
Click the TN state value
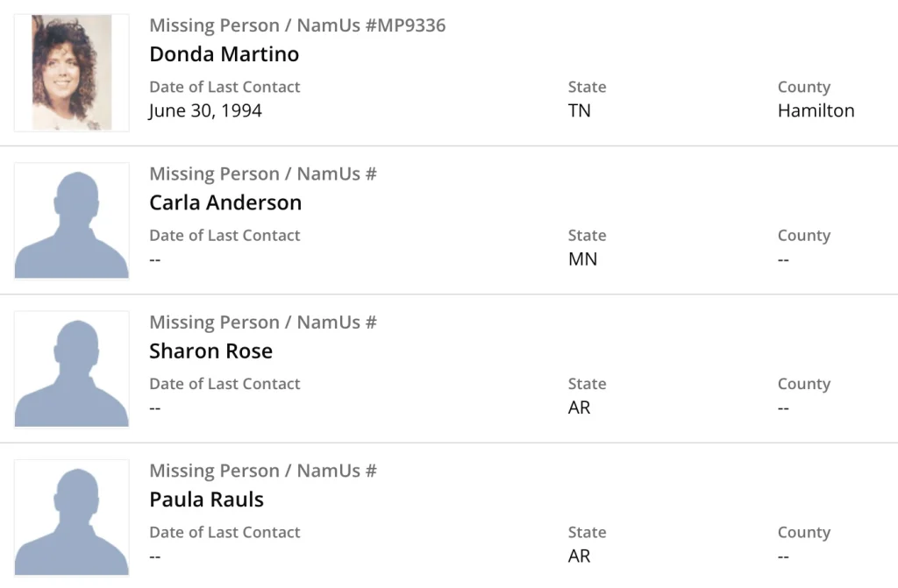click(x=580, y=110)
